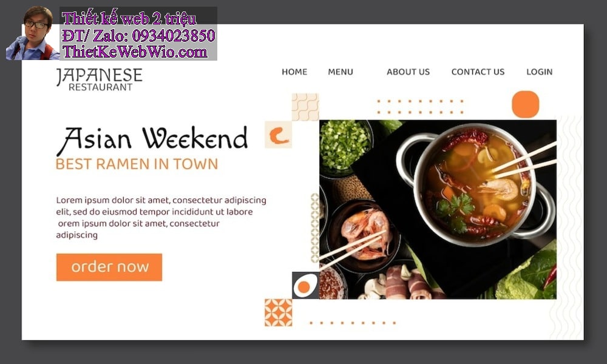Image resolution: width=607 pixels, height=364 pixels.
Task: Click the egg icon tile
Action: pos(305,286)
